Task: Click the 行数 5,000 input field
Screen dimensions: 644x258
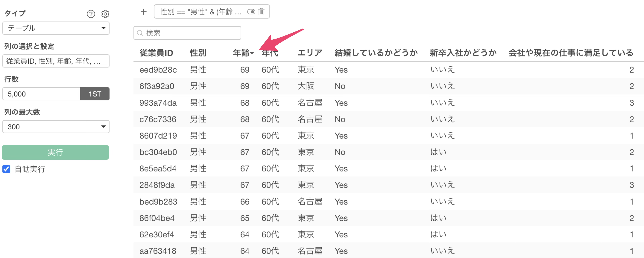Action: pyautogui.click(x=41, y=94)
